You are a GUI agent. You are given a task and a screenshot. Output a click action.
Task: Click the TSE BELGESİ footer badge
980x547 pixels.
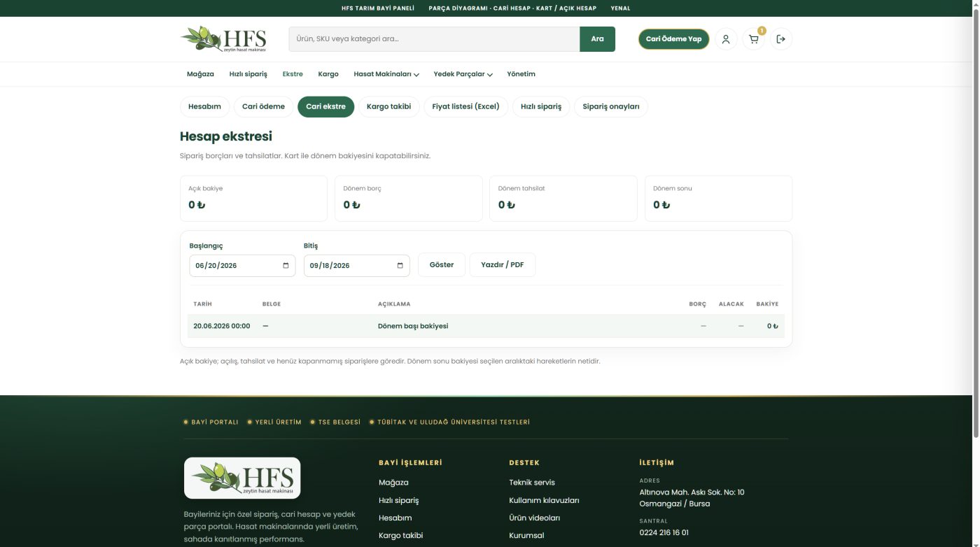coord(335,422)
